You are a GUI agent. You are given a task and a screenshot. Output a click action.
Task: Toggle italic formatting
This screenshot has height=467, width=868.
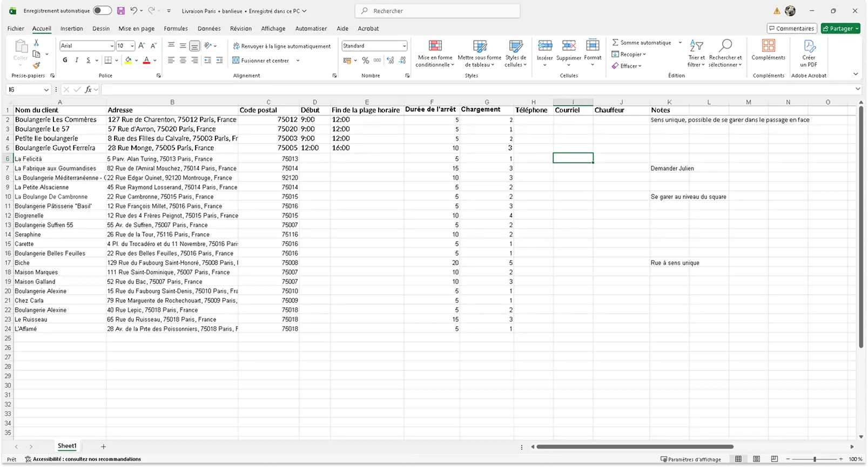77,60
